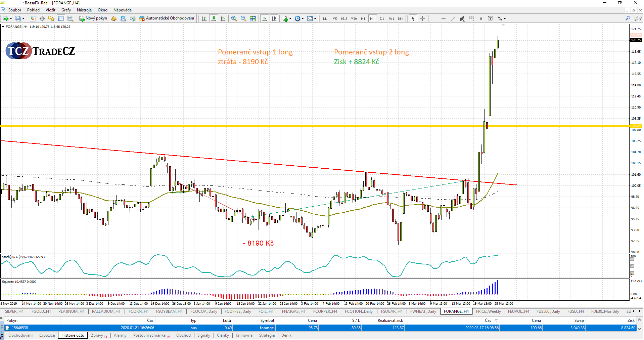This screenshot has height=340, width=644.
Task: Select the Fibonacci retracement tool
Action: click(x=472, y=18)
